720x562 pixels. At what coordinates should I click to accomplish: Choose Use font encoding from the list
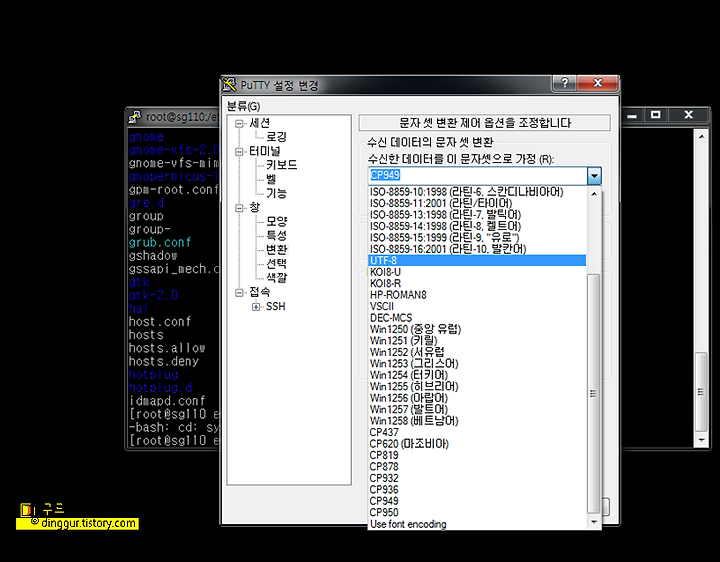[x=477, y=524]
